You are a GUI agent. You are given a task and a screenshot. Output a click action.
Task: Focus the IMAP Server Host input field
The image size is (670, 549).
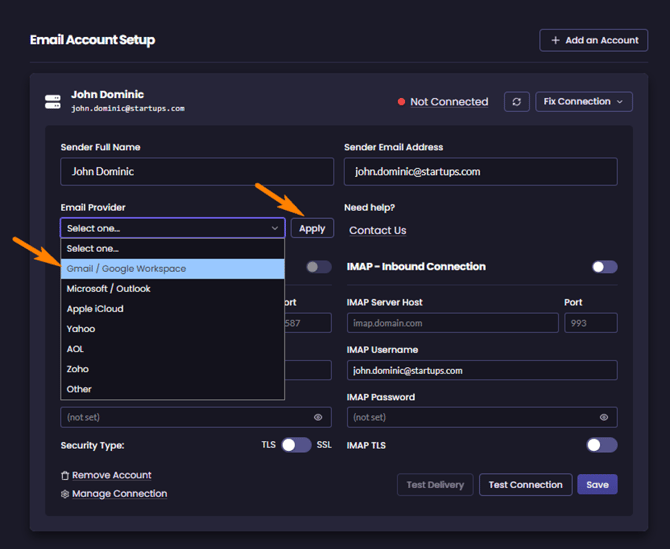click(x=453, y=323)
